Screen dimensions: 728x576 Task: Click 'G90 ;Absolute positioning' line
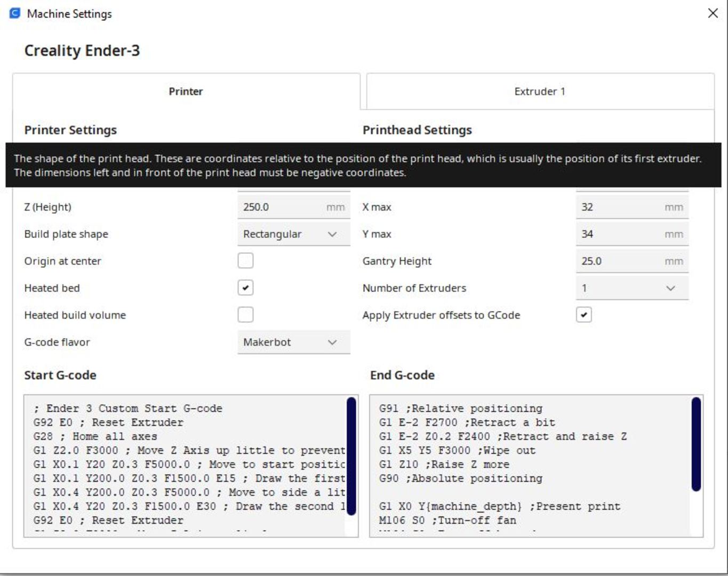[461, 478]
